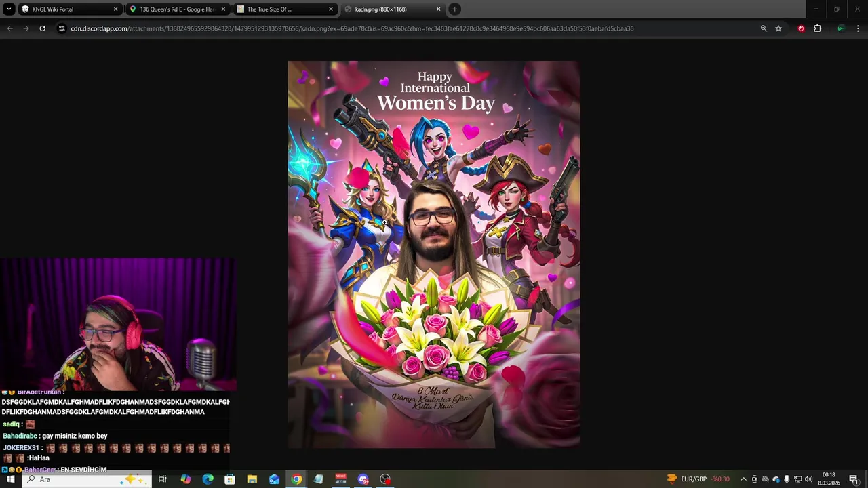Open the zoom magnifier icon in address bar
Viewport: 868px width, 488px height.
(x=764, y=28)
